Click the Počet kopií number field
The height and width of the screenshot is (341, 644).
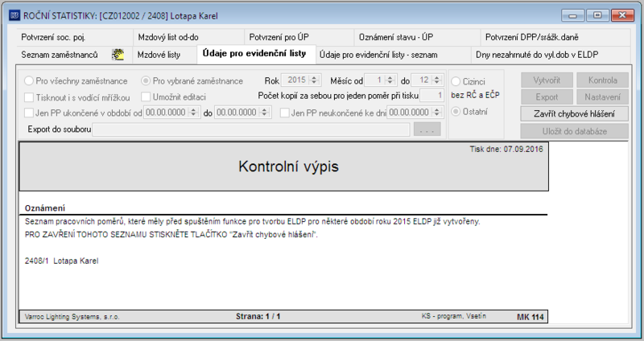431,96
